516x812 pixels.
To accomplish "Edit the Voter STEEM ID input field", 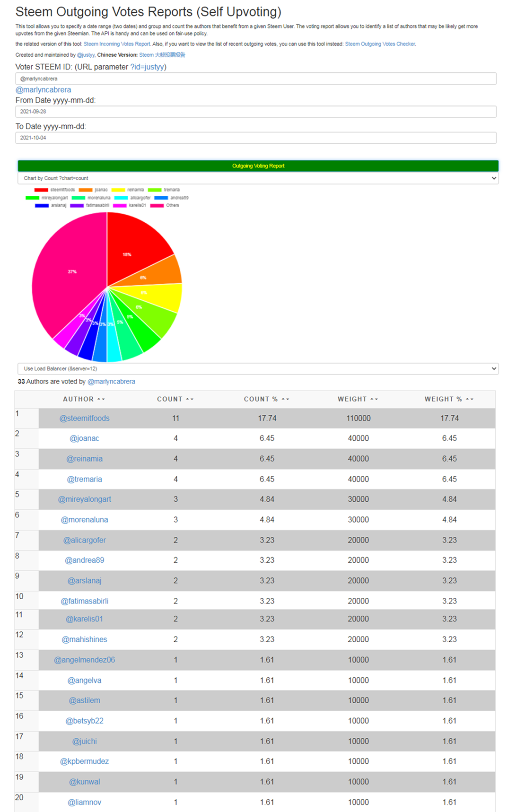I will pyautogui.click(x=256, y=79).
